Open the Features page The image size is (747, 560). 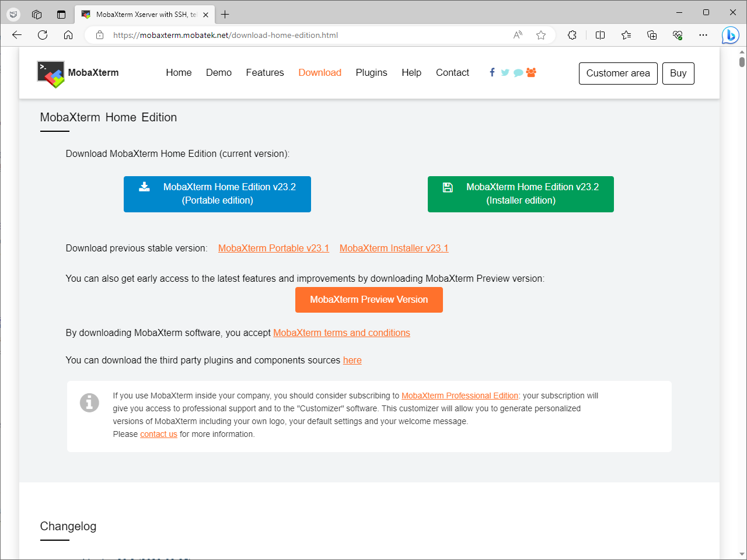[265, 72]
